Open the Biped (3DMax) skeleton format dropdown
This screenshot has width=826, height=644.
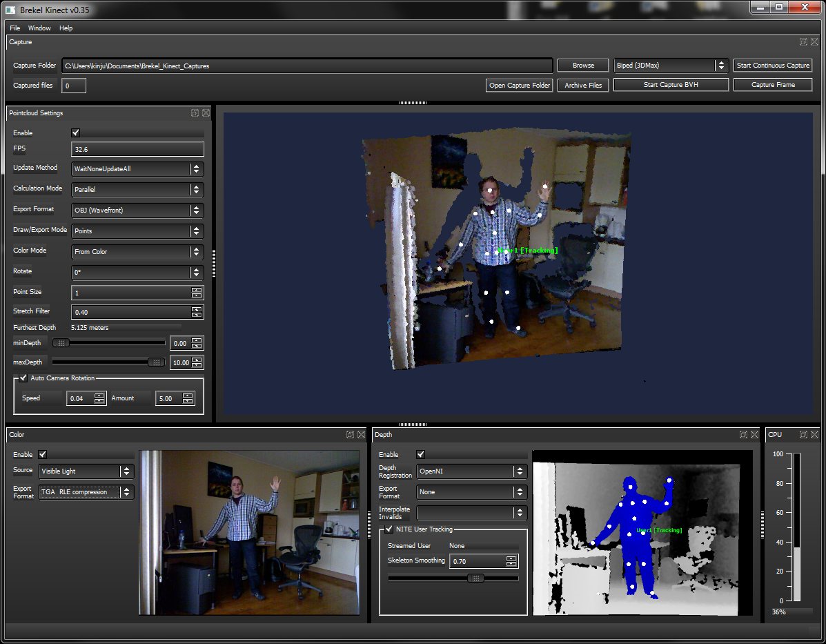(x=671, y=66)
